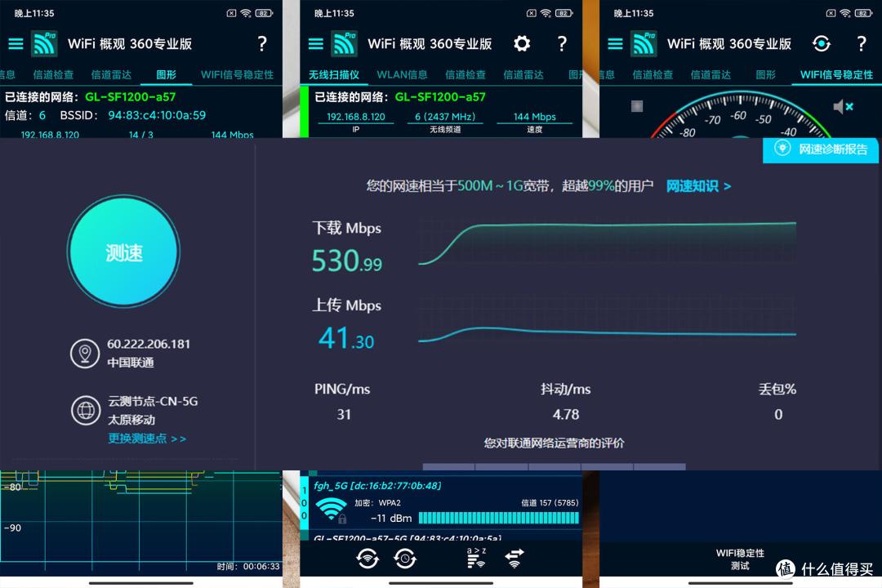The width and height of the screenshot is (882, 588).
Task: Open help question mark in left screen
Action: pyautogui.click(x=262, y=44)
